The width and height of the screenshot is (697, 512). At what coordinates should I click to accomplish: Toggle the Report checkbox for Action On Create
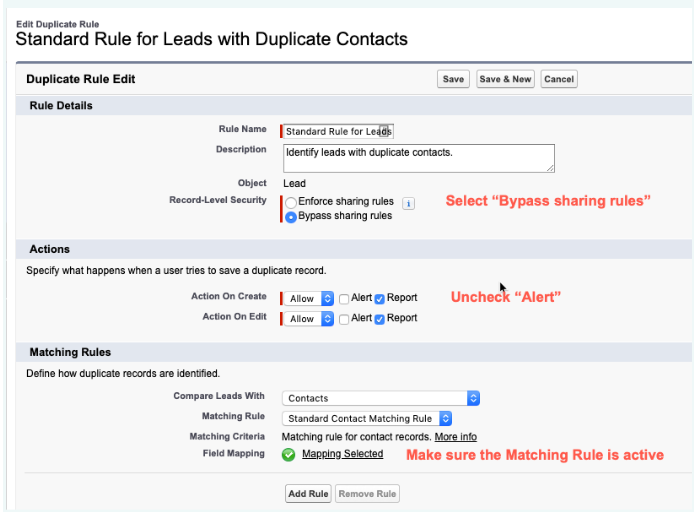coord(379,298)
